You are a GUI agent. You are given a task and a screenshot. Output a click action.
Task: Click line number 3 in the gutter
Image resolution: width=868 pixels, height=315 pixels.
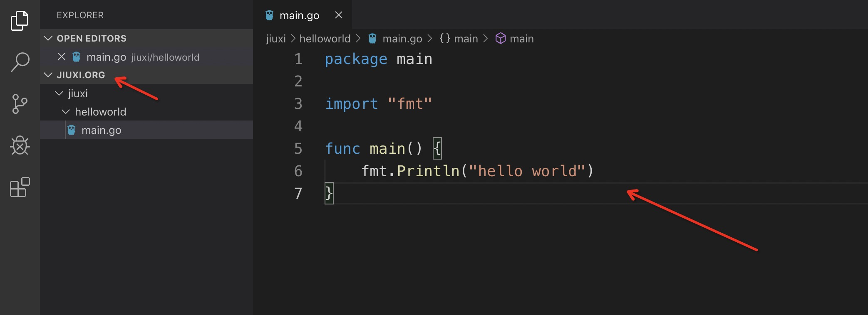click(x=298, y=104)
